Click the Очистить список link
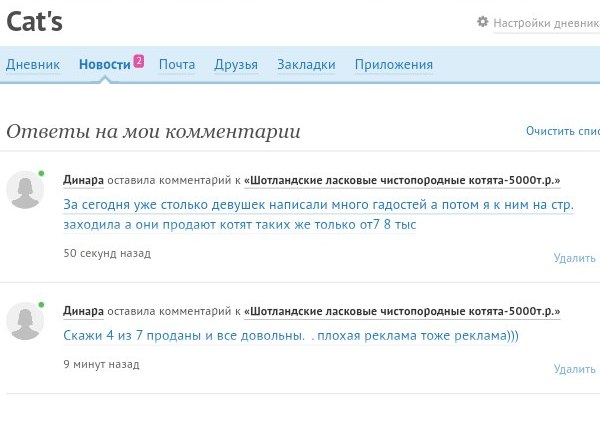The width and height of the screenshot is (600, 443). point(563,131)
